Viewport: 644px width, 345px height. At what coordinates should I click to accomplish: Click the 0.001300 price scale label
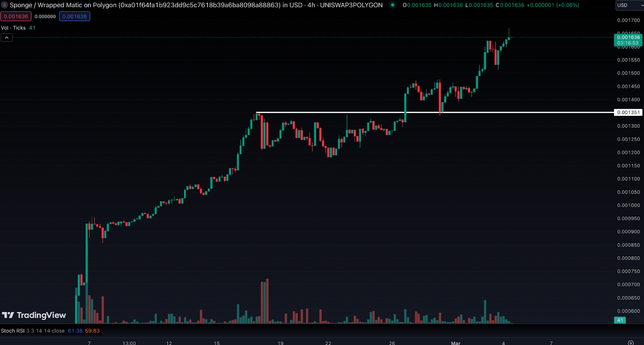click(x=629, y=126)
